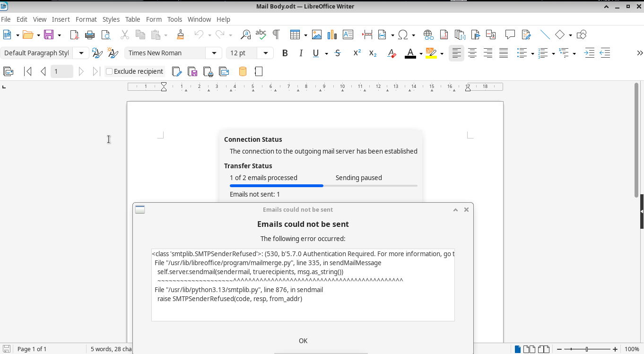Open the Find and Replace tool
This screenshot has width=644, height=354.
pyautogui.click(x=246, y=35)
